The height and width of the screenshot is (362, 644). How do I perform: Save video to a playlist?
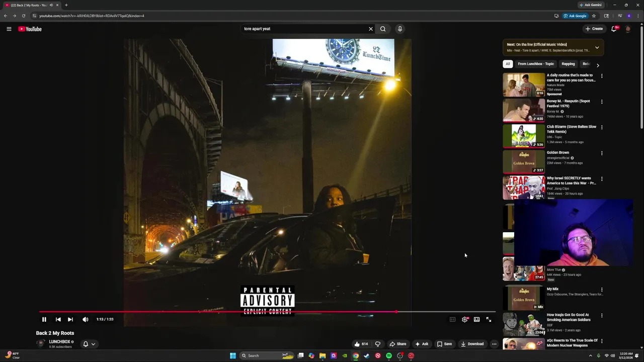tap(444, 344)
